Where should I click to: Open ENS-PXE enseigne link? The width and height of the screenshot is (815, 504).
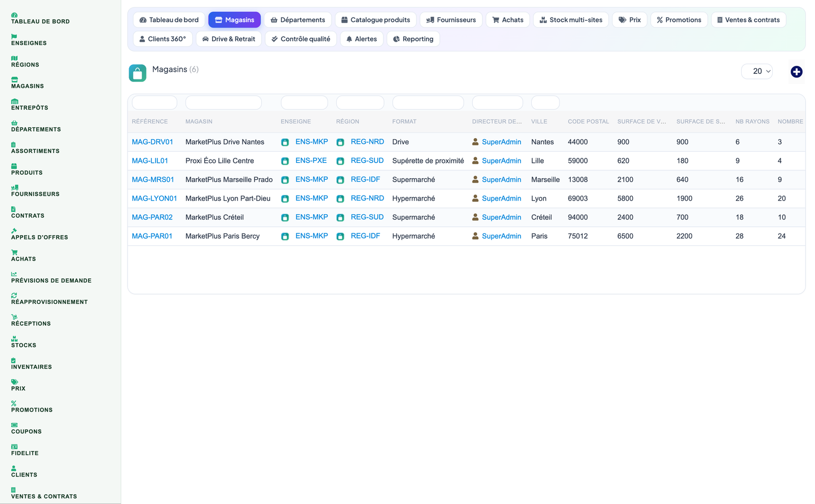tap(311, 161)
